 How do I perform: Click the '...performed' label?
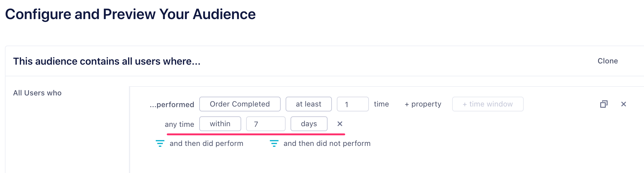click(172, 105)
